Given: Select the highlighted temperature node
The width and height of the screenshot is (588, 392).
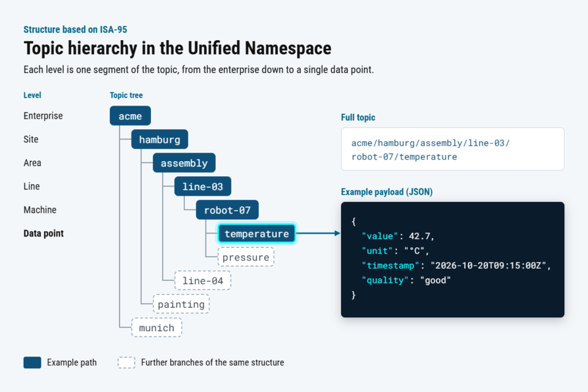Looking at the screenshot, I should pos(257,234).
